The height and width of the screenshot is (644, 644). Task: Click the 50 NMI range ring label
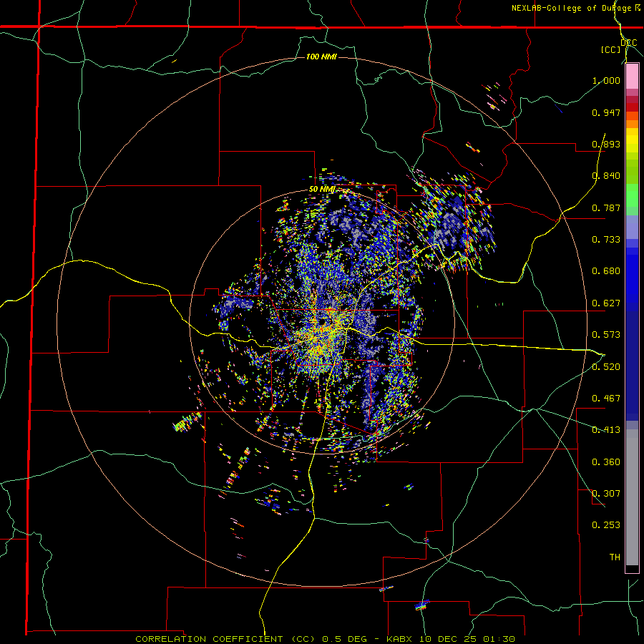pos(322,190)
